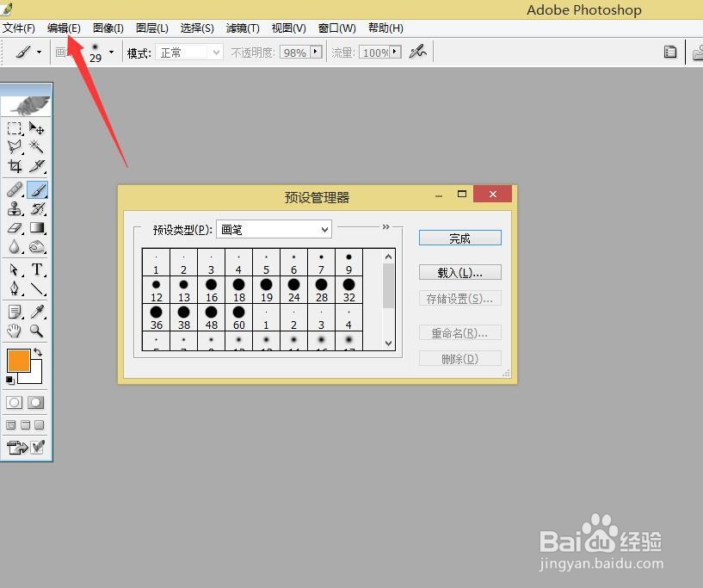Open the tool preset picker dropdown

coord(40,53)
